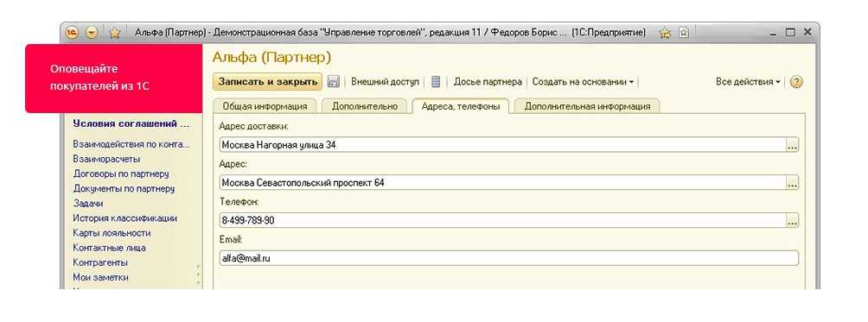The height and width of the screenshot is (322, 868).
Task: Open Условия соглашений in the navigation panel
Action: point(131,123)
